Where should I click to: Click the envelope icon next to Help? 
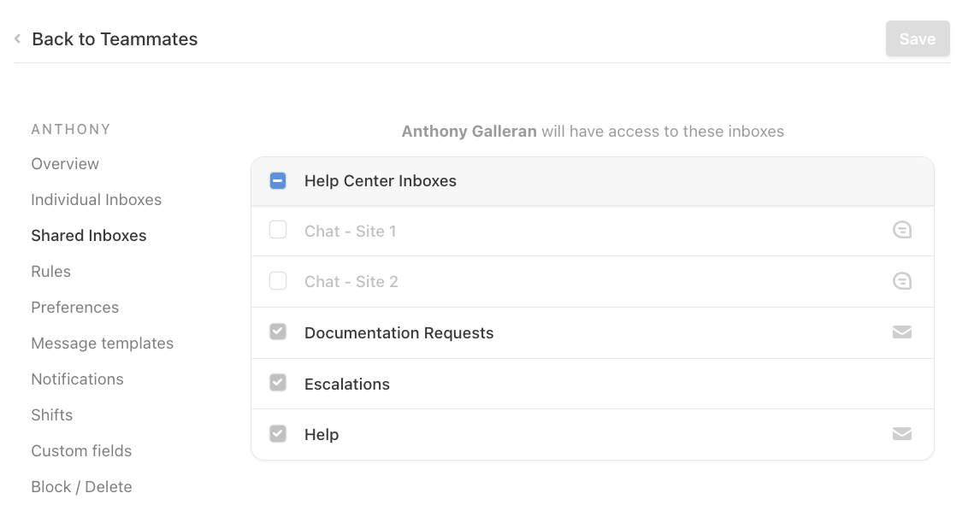click(902, 433)
